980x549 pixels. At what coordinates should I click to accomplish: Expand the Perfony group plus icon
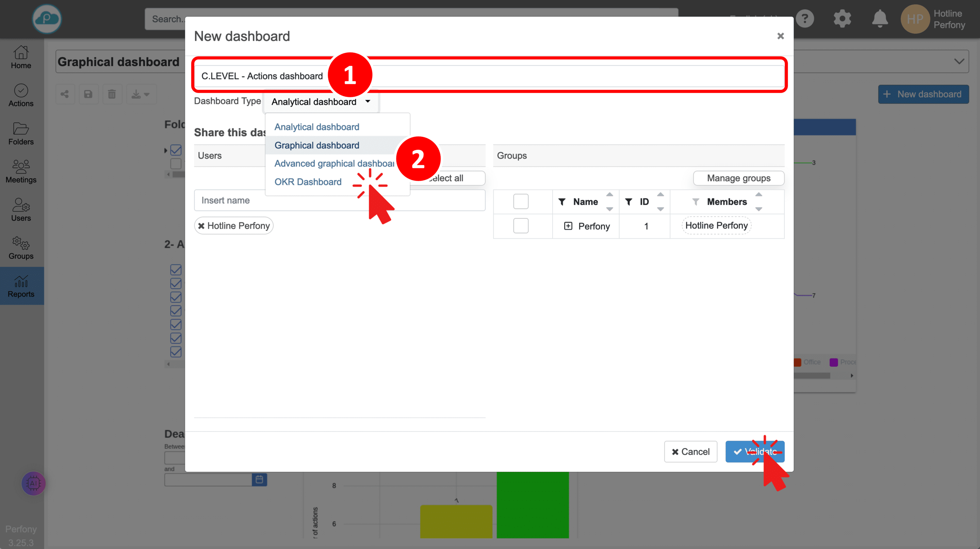point(568,226)
